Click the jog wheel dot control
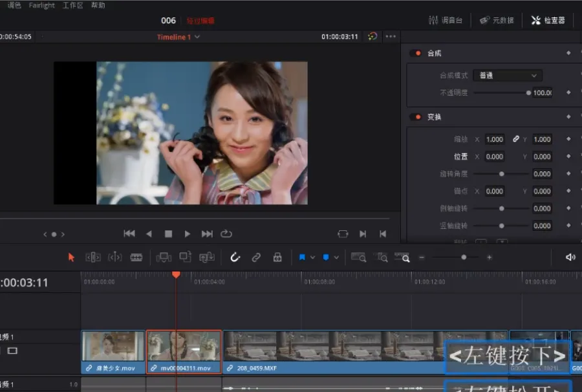Screen dimensions: 582x392 [x=54, y=234]
